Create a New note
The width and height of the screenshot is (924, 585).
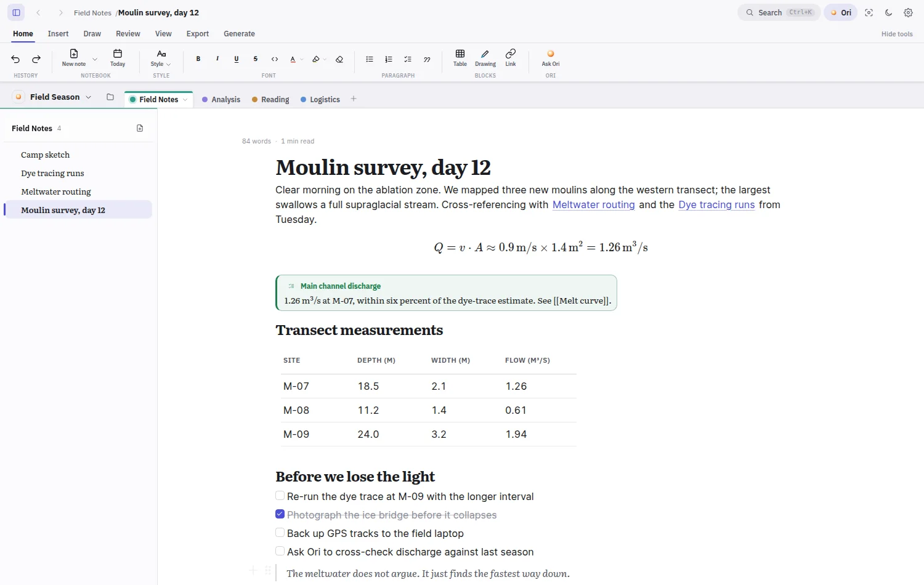tap(74, 58)
